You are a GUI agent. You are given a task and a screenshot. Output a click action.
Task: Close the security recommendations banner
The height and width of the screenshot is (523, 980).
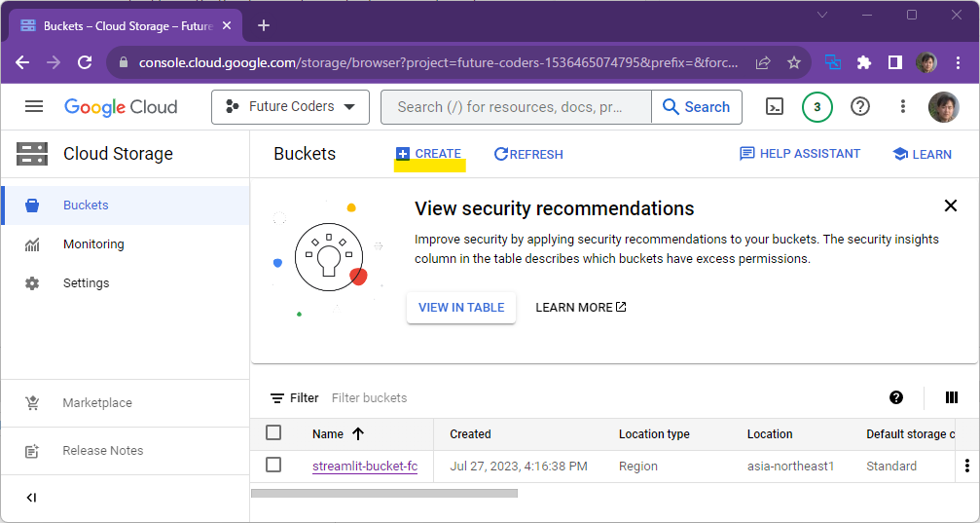pos(951,205)
